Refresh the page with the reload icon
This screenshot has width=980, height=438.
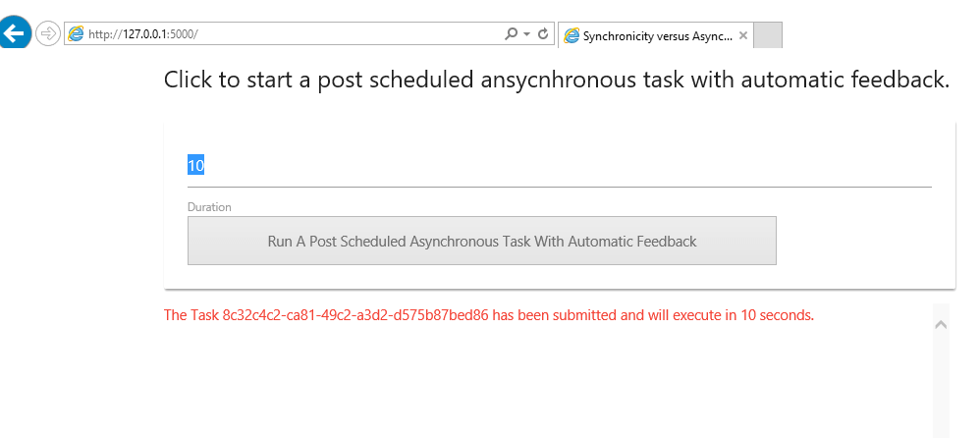543,33
